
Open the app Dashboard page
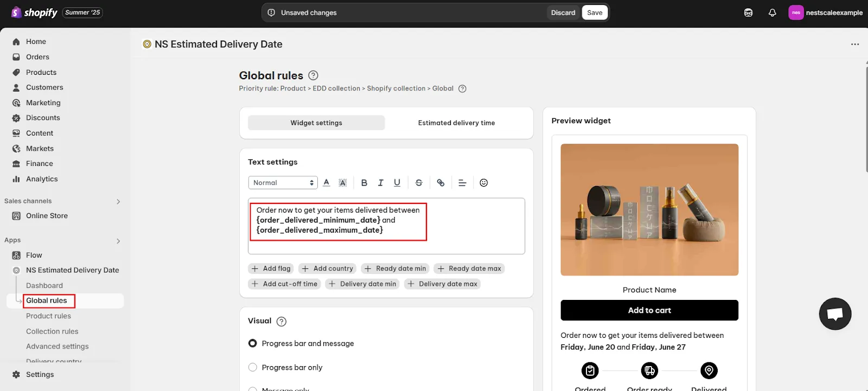(x=44, y=285)
